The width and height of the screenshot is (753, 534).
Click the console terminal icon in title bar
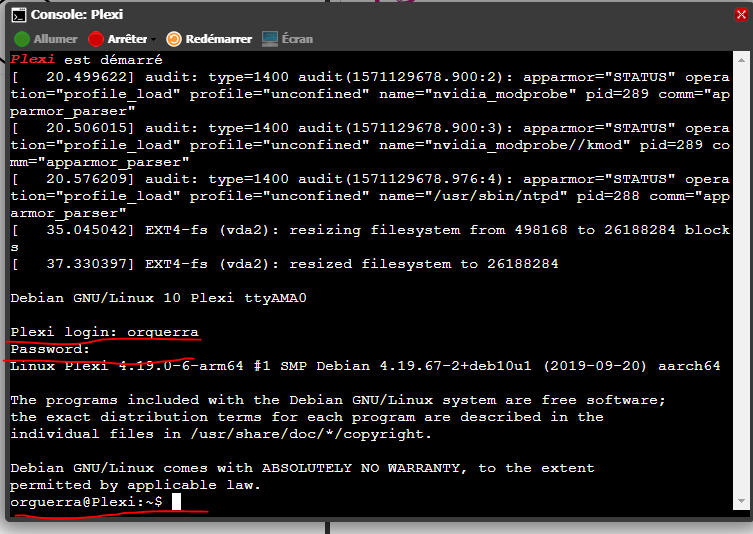pos(19,15)
